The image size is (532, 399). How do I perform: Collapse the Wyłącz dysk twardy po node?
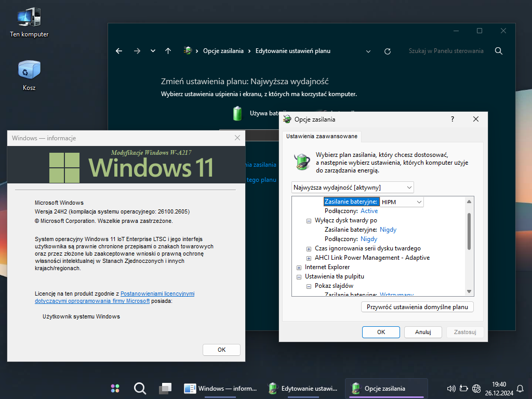309,221
